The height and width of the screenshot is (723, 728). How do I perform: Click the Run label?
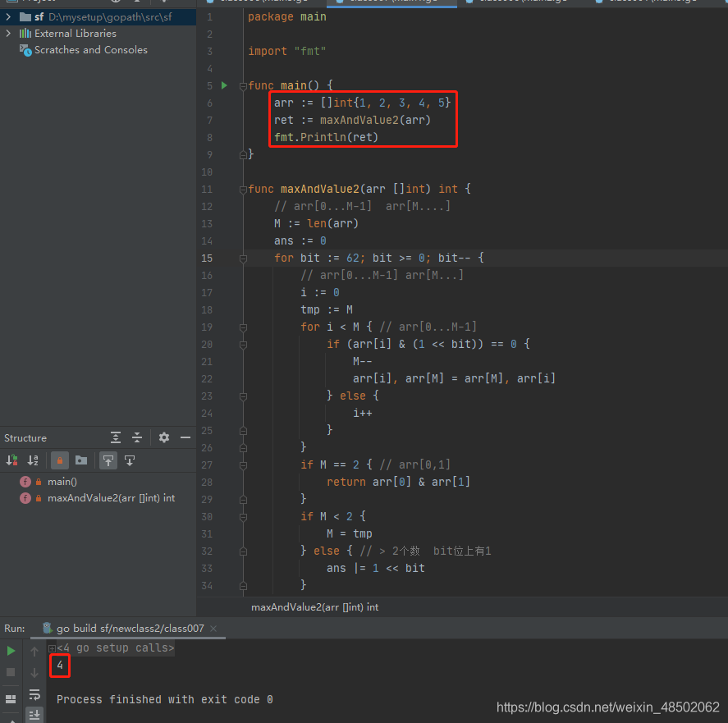pyautogui.click(x=15, y=629)
